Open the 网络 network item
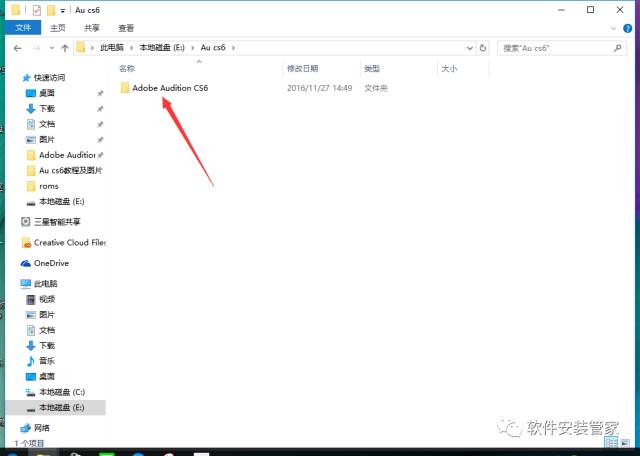This screenshot has width=640, height=456. [x=42, y=427]
